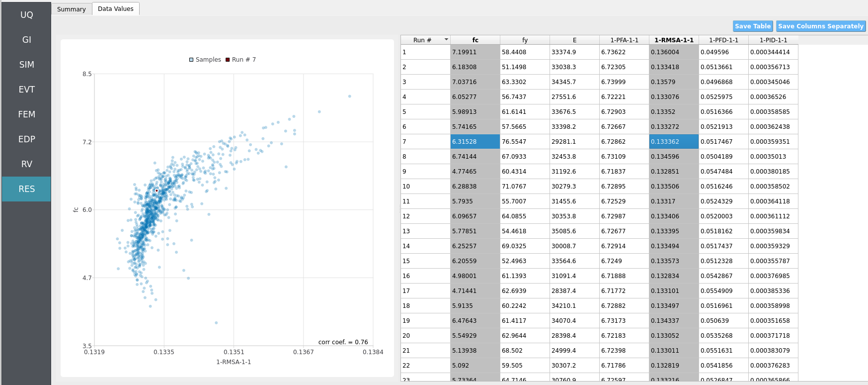Click fy cell 76.5547
868x385 pixels.
(525, 141)
